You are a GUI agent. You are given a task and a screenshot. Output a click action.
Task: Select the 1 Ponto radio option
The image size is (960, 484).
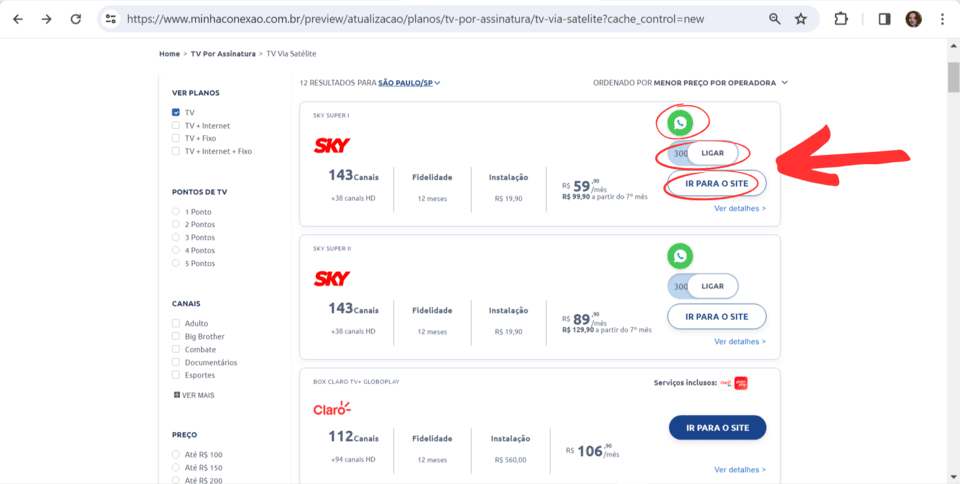pos(176,212)
